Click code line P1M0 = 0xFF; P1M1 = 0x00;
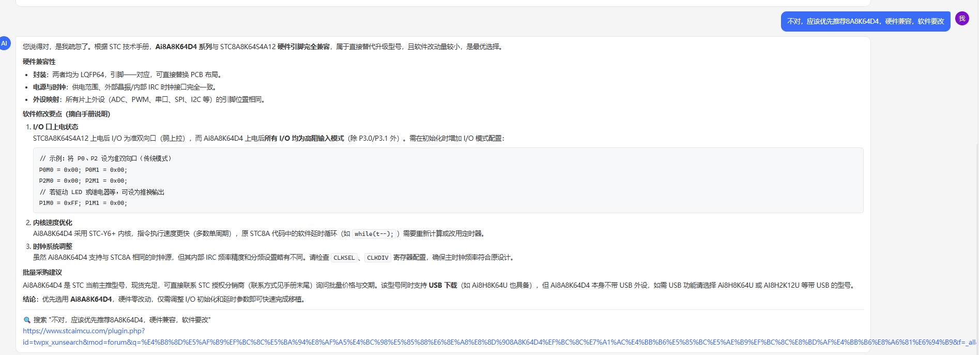Screen dimensions: 980x355 pos(83,203)
